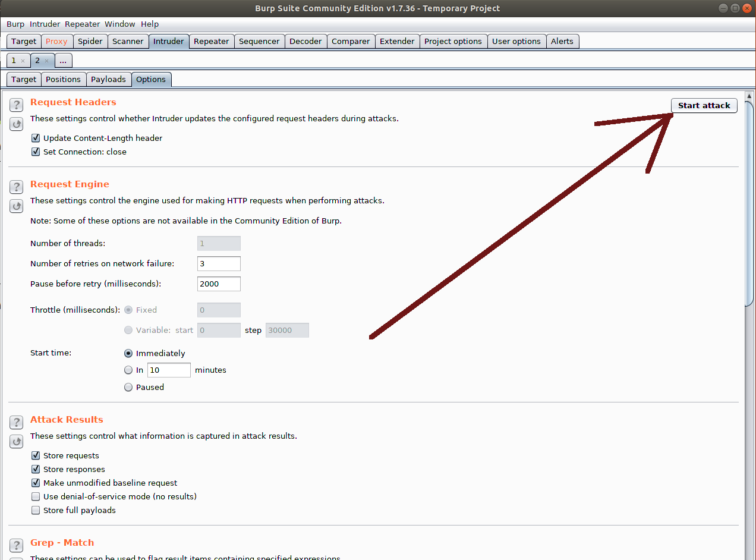
Task: Click the Attack Results heading text
Action: click(67, 420)
